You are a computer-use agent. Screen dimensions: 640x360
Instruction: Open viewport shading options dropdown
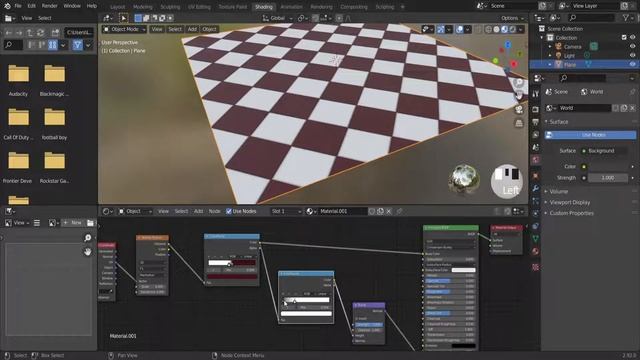pyautogui.click(x=521, y=29)
